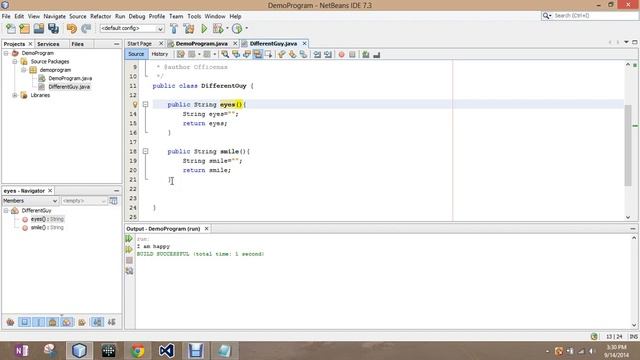Switch to the Start Page tab

[139, 43]
